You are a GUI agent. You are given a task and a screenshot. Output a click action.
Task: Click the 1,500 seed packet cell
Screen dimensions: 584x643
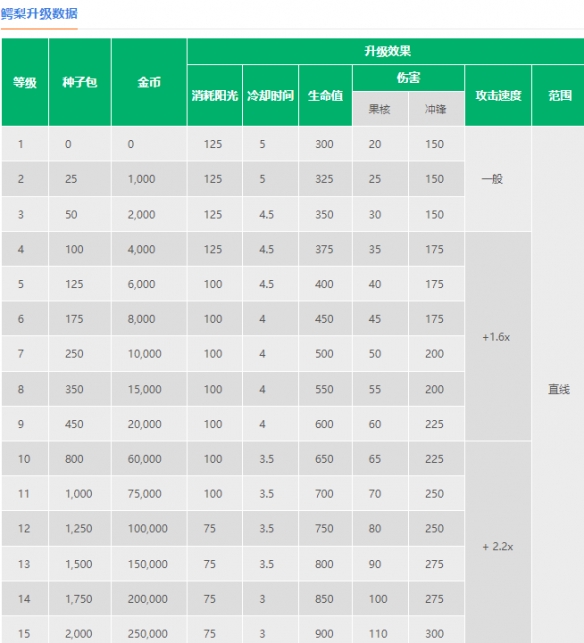[80, 564]
